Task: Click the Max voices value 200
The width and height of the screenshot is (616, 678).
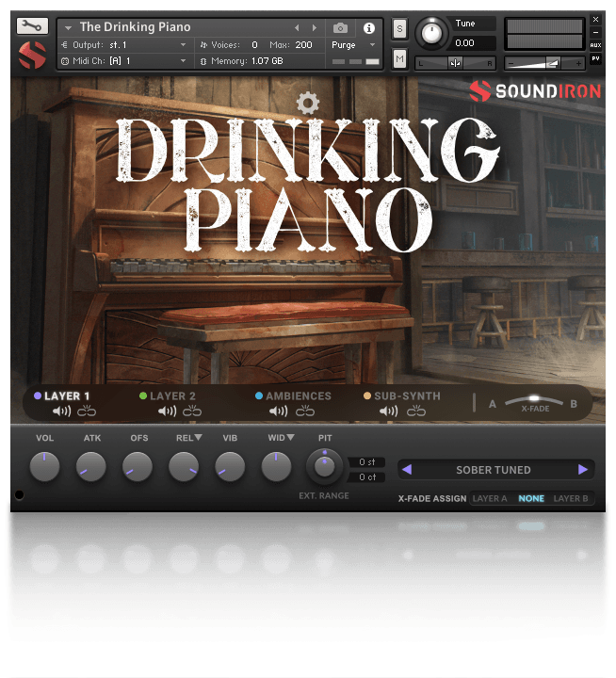Action: [x=303, y=44]
